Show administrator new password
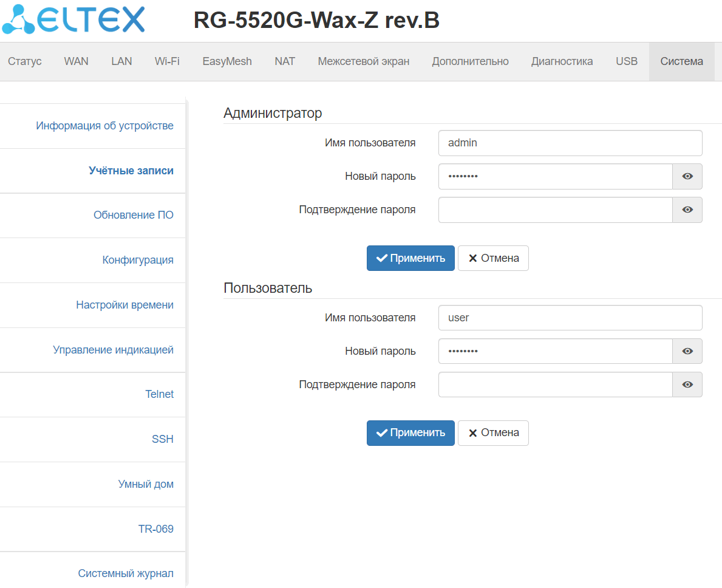 (687, 176)
